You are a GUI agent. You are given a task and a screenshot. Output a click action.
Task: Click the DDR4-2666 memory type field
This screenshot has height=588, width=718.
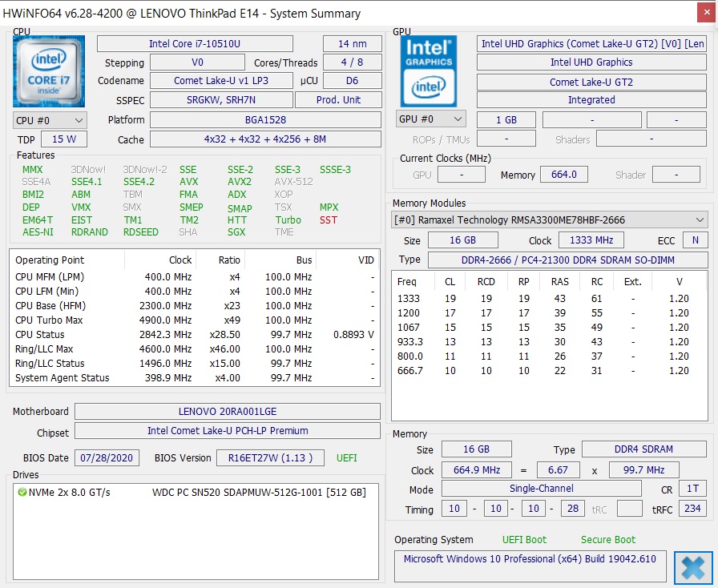click(568, 260)
